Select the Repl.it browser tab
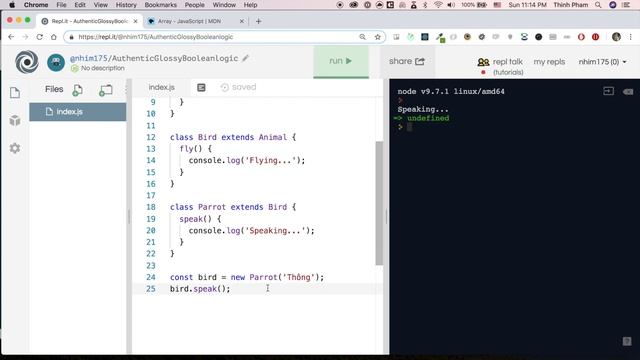This screenshot has height=360, width=640. [89, 21]
